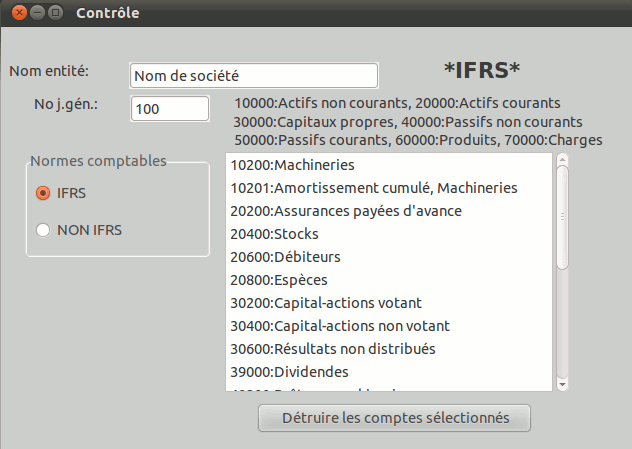Choose 30600:Résultats non distribués account
Image resolution: width=632 pixels, height=449 pixels.
point(332,349)
